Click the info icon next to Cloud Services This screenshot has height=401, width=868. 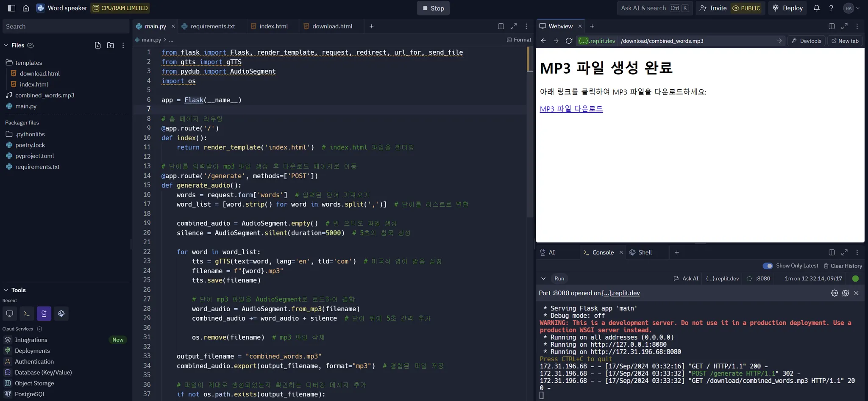[x=39, y=329]
